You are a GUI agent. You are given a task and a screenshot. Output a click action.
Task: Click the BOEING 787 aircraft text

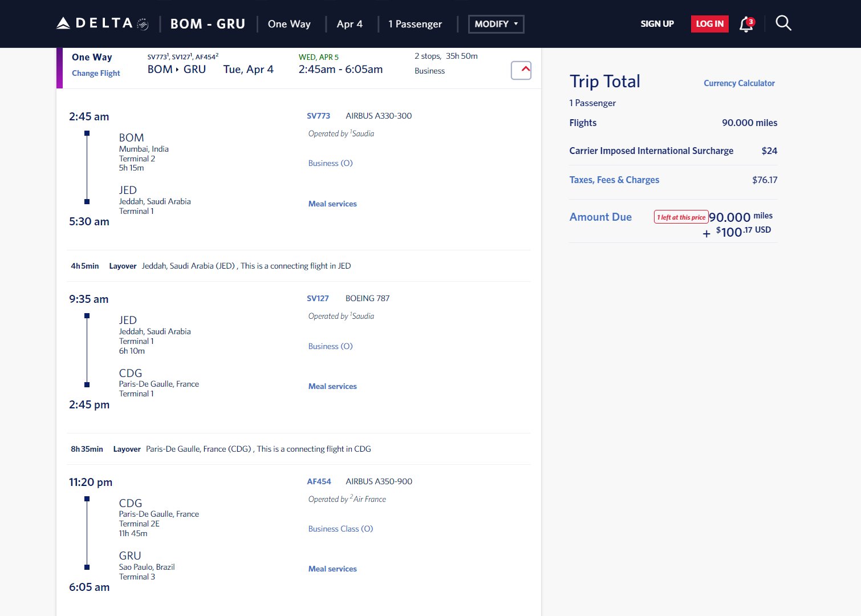coord(368,298)
